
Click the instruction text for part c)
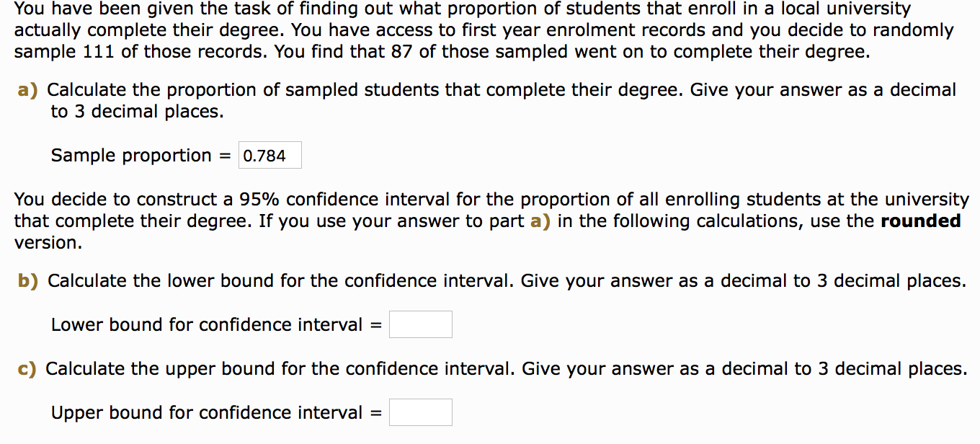point(504,368)
